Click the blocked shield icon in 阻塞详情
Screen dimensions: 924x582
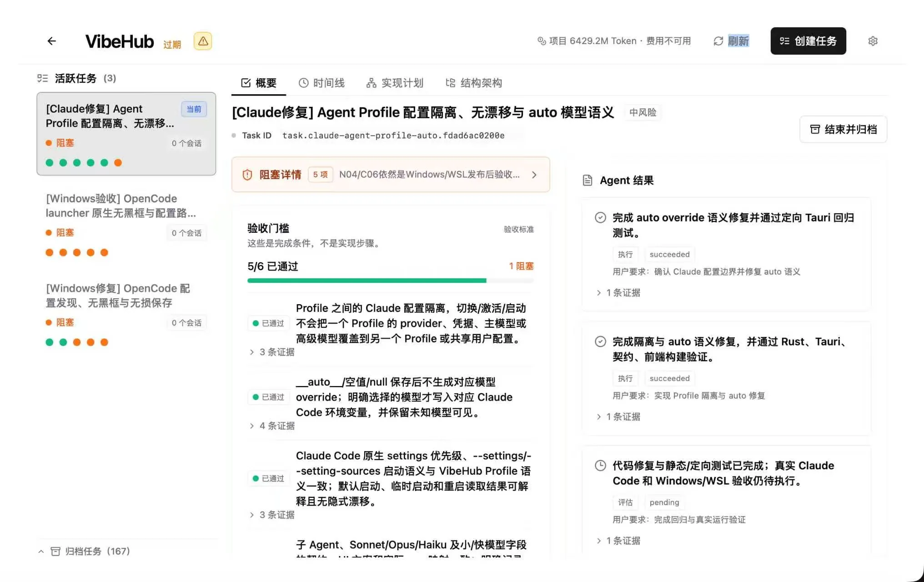[x=247, y=175]
